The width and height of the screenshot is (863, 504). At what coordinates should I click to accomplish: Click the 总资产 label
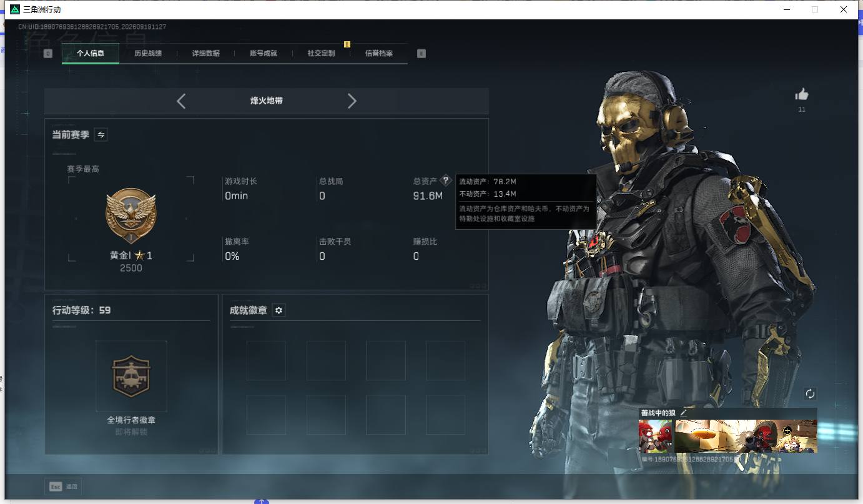[425, 181]
